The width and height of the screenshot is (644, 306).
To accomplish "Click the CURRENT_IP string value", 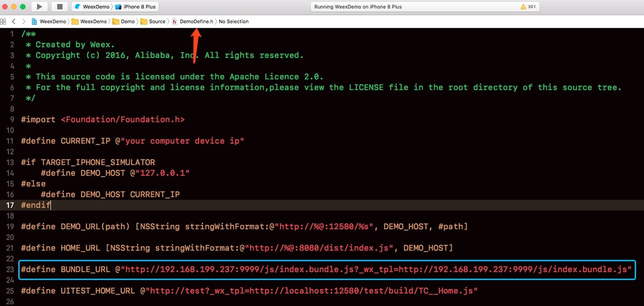I will click(x=184, y=141).
